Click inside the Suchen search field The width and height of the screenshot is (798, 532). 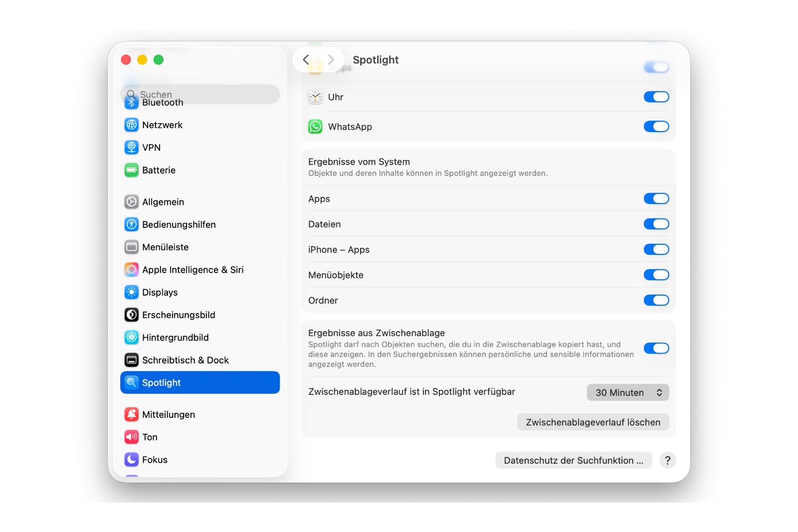[199, 94]
